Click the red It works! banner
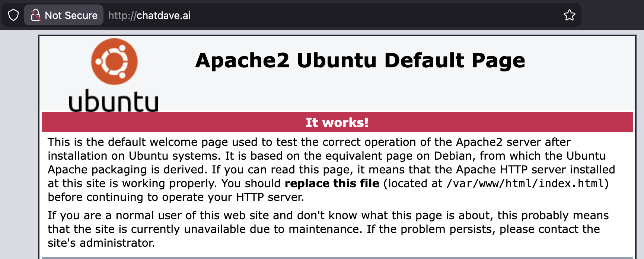The image size is (644, 259). [337, 122]
